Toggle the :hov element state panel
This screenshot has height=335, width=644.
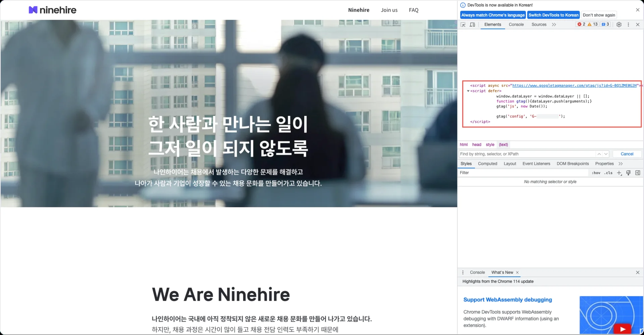596,173
